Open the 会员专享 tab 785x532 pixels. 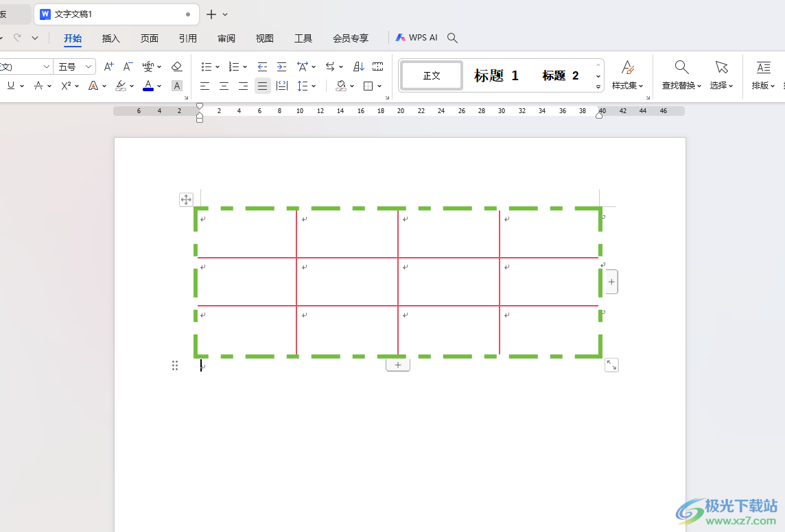pos(351,38)
